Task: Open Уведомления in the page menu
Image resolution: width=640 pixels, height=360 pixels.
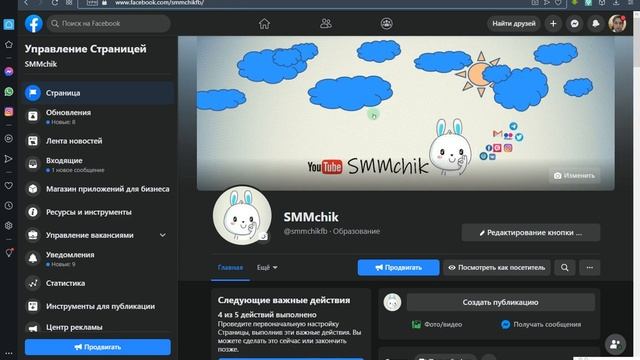Action: coord(99,259)
